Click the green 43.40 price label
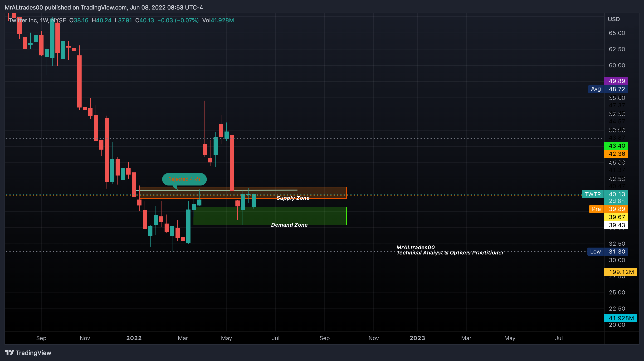The image size is (644, 361). coord(616,146)
